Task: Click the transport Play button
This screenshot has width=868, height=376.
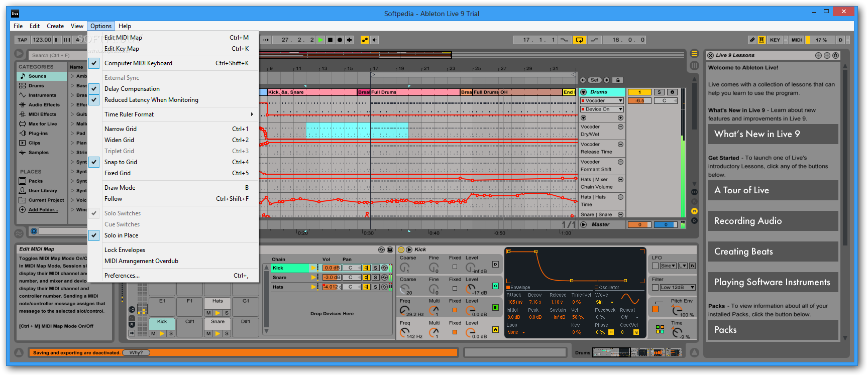Action: (320, 40)
